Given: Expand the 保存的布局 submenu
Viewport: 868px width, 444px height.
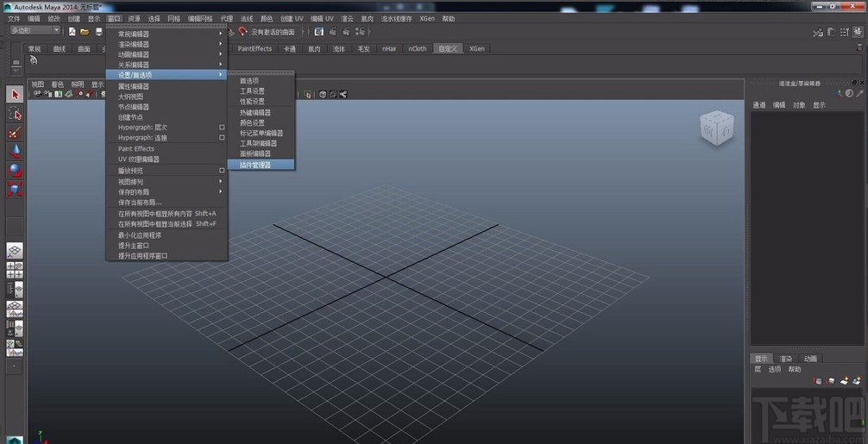Looking at the screenshot, I should (166, 192).
